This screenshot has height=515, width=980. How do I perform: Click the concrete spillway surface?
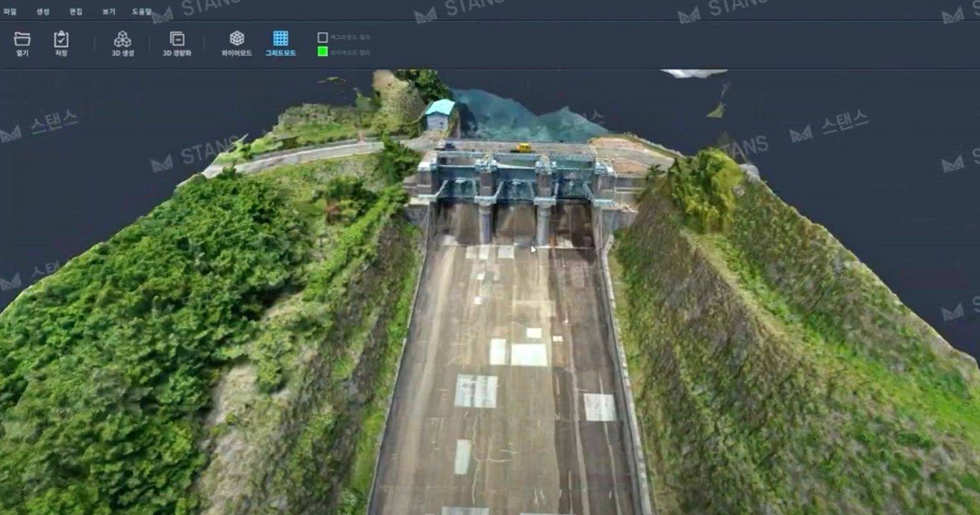pos(508,374)
